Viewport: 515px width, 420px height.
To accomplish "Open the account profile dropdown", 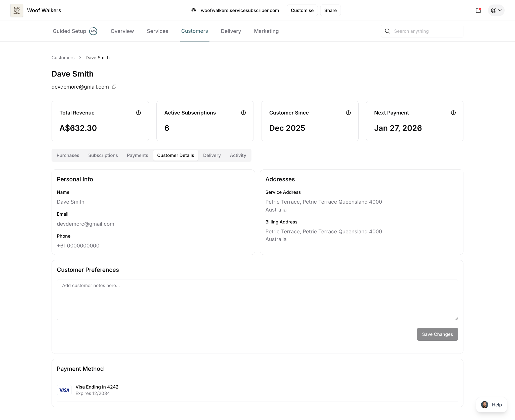I will click(x=496, y=10).
